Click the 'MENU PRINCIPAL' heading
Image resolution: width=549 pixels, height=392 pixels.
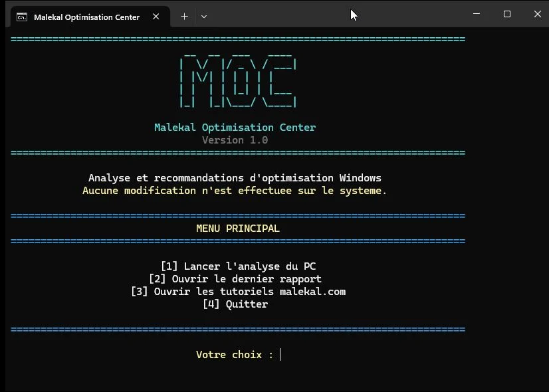(x=238, y=229)
